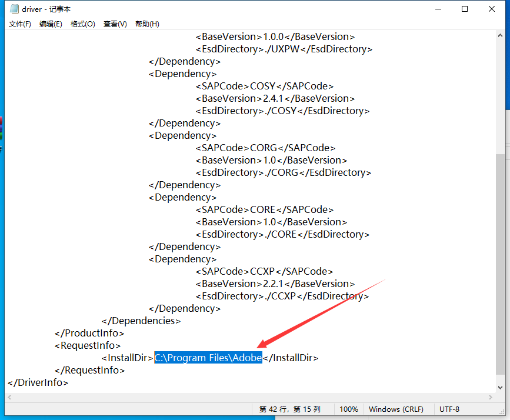Click the SAPCode CORG line

pos(265,148)
